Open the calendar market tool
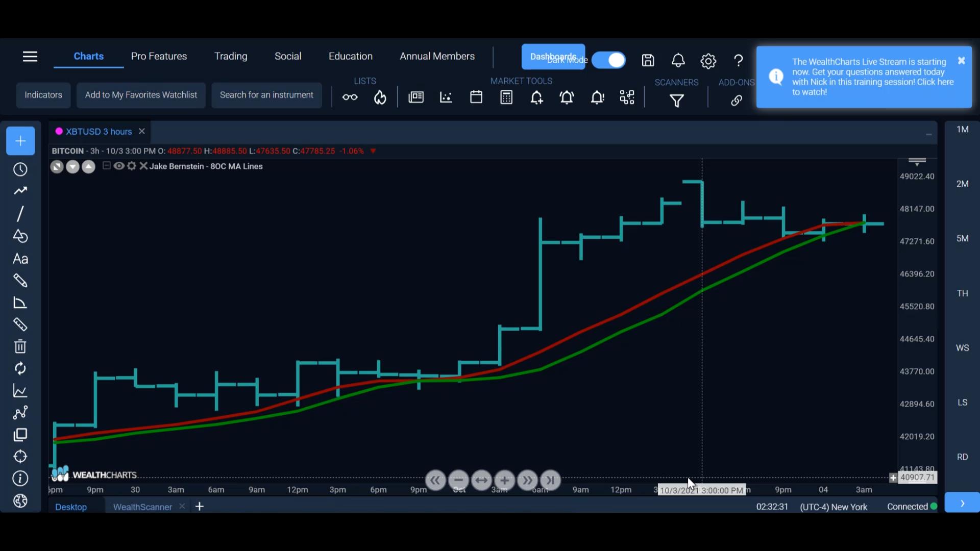The image size is (980, 551). click(x=476, y=97)
